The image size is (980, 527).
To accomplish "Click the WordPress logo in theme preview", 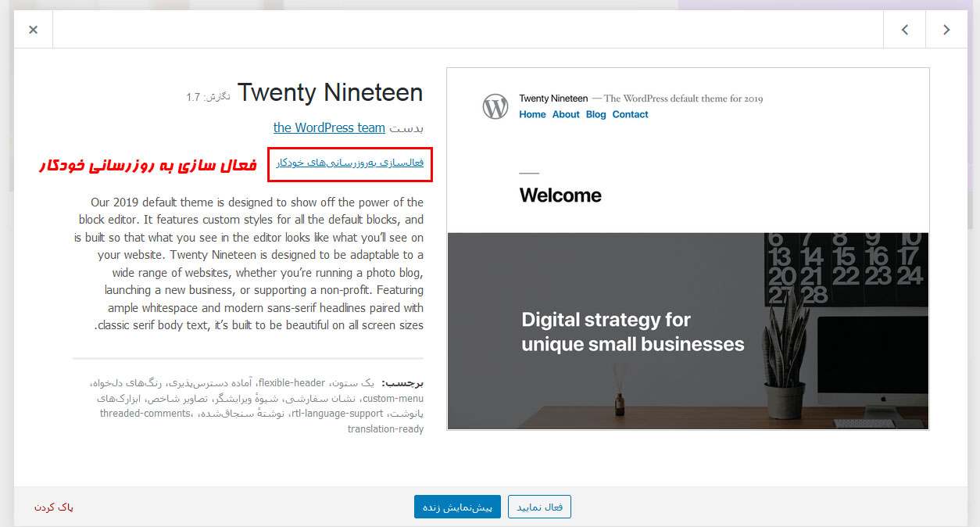I will point(495,106).
